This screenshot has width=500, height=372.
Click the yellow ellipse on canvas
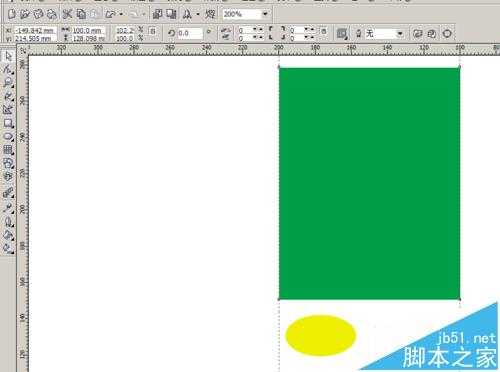coord(321,335)
